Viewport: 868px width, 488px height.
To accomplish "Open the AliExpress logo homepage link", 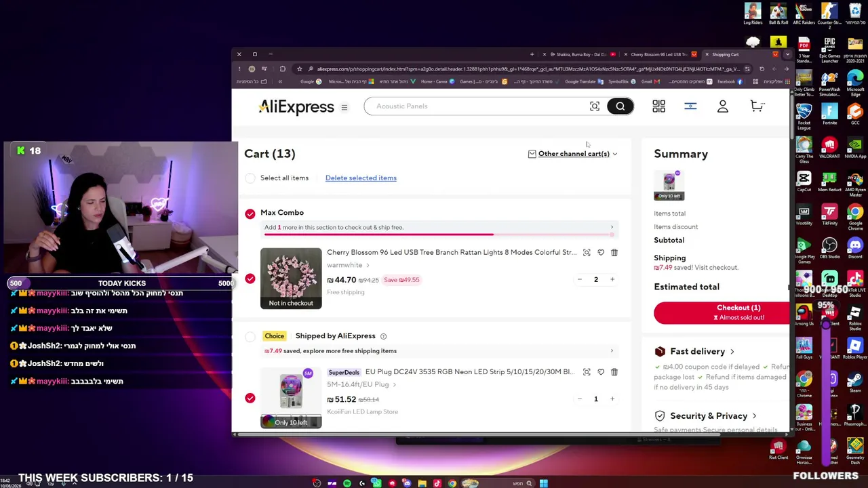I will pyautogui.click(x=296, y=106).
